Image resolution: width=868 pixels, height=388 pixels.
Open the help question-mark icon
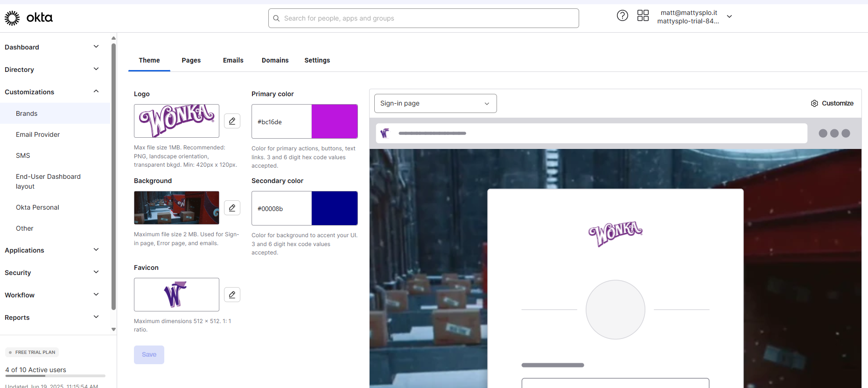[x=622, y=16]
